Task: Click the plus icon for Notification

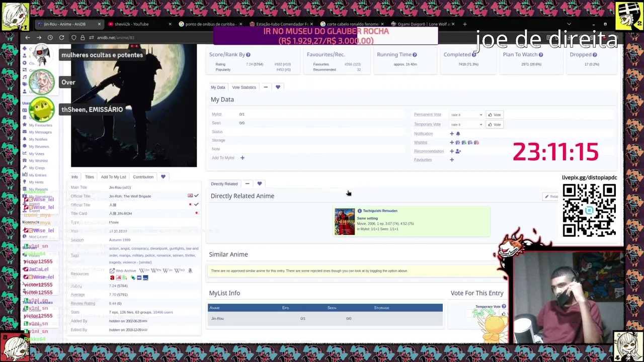Action: coord(452,134)
